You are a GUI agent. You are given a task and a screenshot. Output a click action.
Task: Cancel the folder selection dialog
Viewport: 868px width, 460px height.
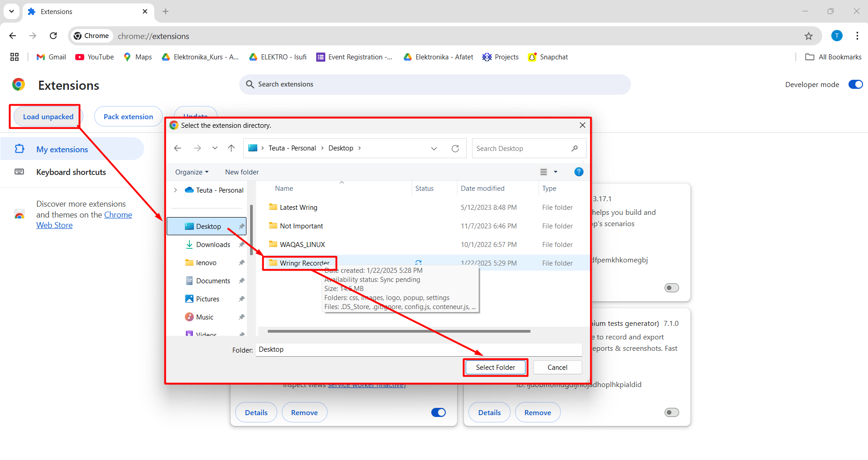[557, 368]
